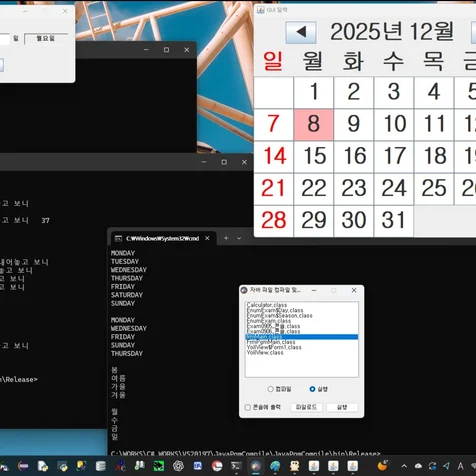The image size is (476, 476).
Task: Open ChatGPT from the taskbar
Action: (178, 466)
